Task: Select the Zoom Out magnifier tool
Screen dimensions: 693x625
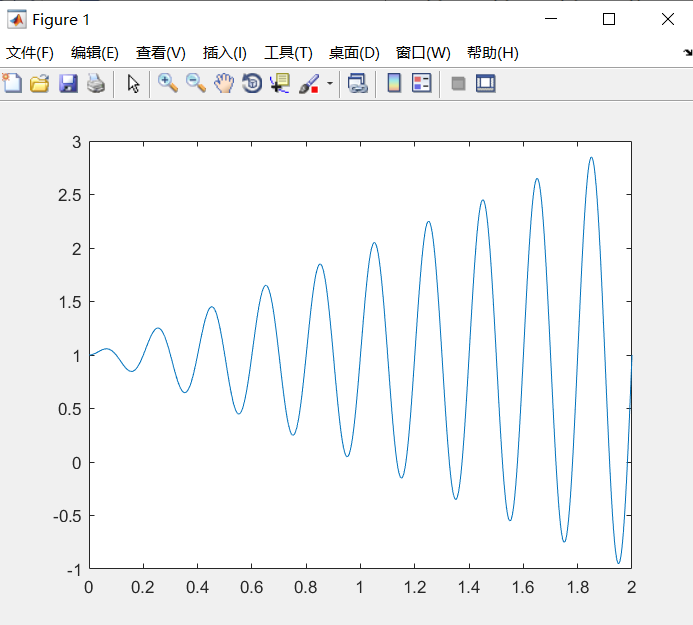Action: point(196,83)
